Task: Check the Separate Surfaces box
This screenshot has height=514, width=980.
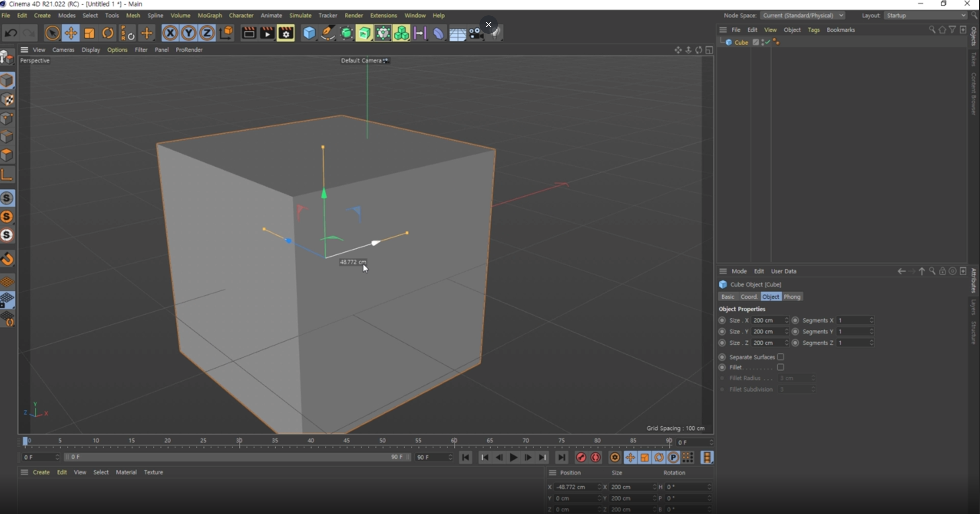Action: [780, 357]
